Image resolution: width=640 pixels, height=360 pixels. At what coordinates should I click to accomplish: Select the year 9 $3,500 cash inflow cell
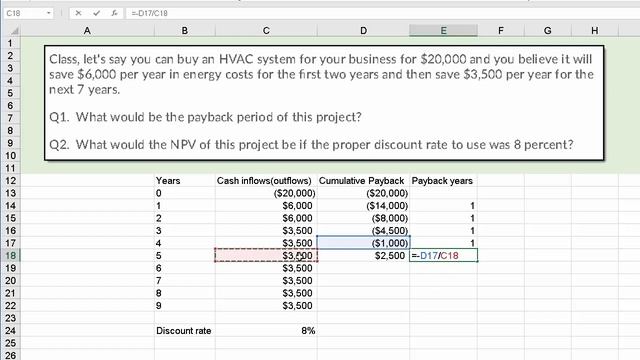tap(266, 306)
